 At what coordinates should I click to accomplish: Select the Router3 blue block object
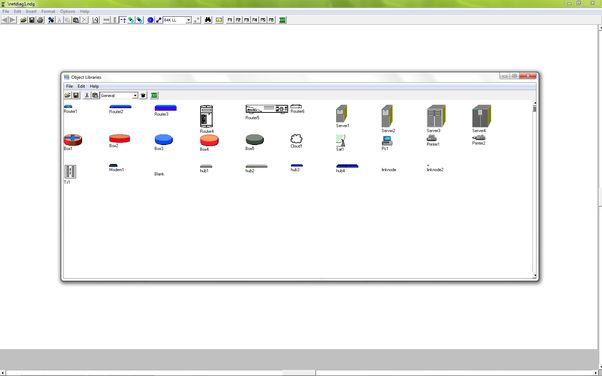pyautogui.click(x=165, y=108)
